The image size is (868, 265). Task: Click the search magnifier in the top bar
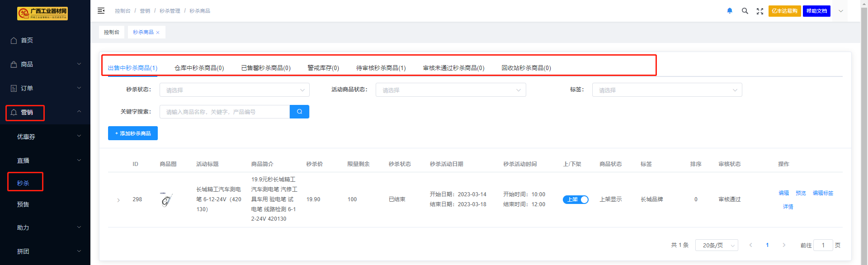[745, 11]
